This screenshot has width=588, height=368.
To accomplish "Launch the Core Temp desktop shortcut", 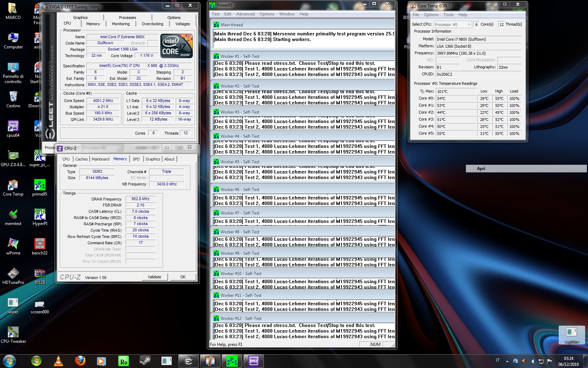I will [13, 188].
